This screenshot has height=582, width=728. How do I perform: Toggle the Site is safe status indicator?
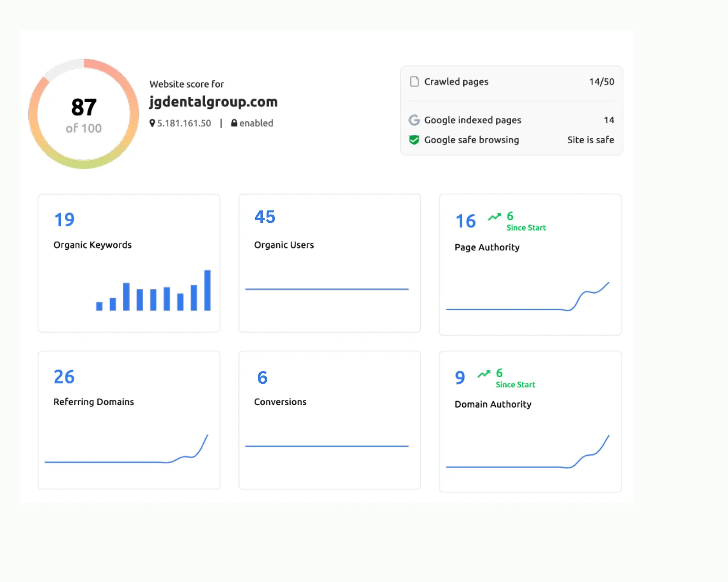(x=591, y=140)
